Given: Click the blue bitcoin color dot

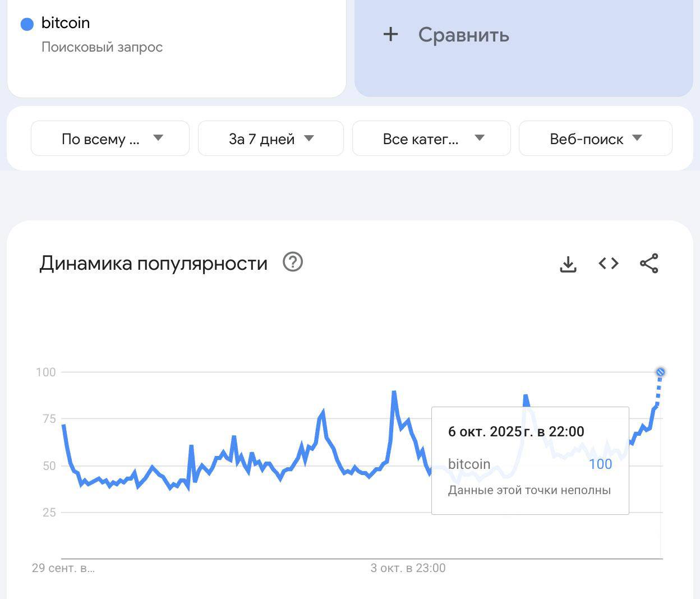Looking at the screenshot, I should click(x=27, y=24).
